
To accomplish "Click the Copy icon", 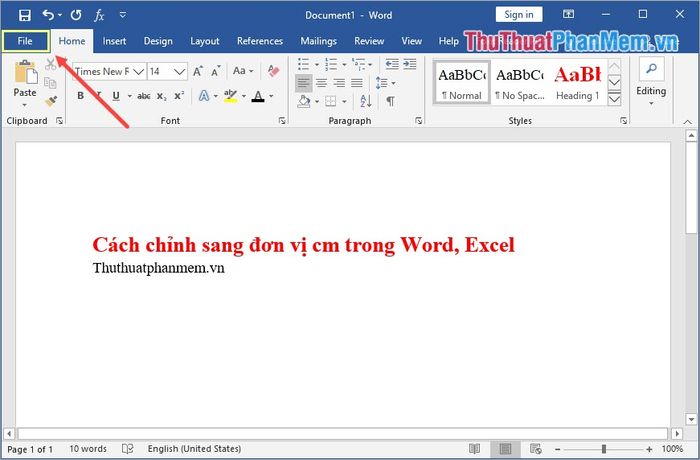I will (50, 83).
